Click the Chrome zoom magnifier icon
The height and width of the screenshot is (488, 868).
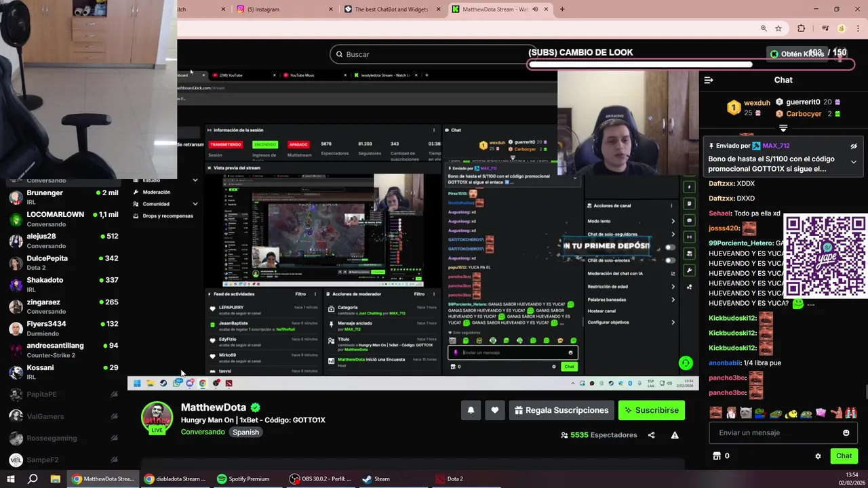(764, 28)
